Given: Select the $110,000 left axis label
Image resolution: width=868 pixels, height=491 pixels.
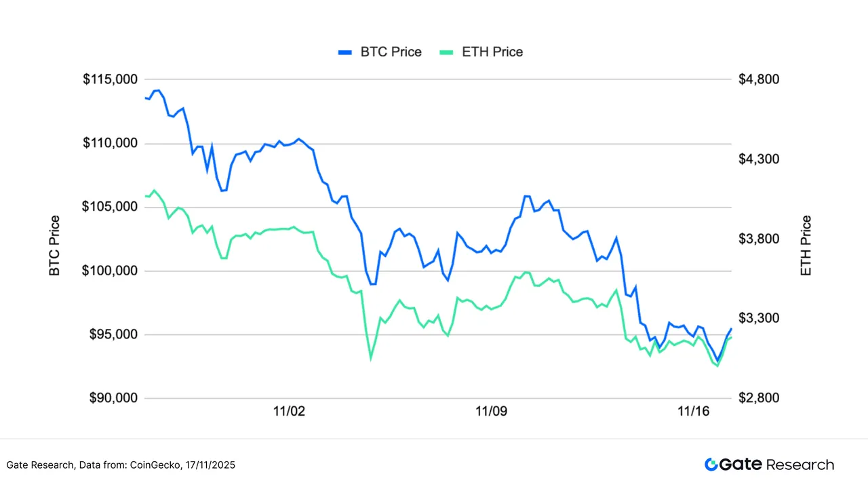Looking at the screenshot, I should (x=111, y=143).
